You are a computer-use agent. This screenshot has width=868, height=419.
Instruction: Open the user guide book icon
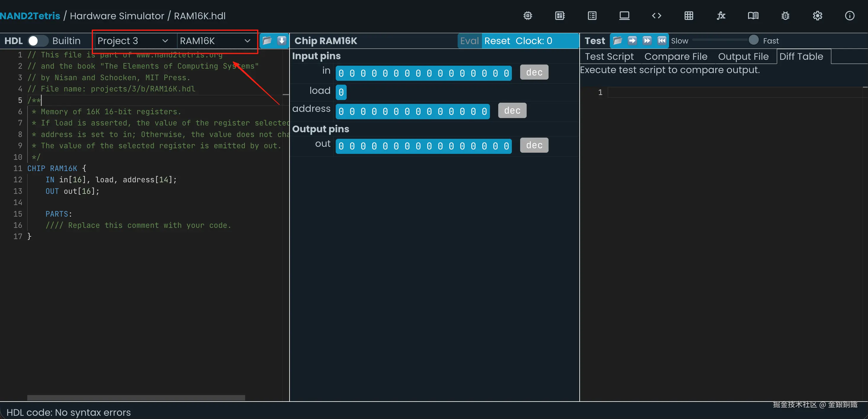753,16
